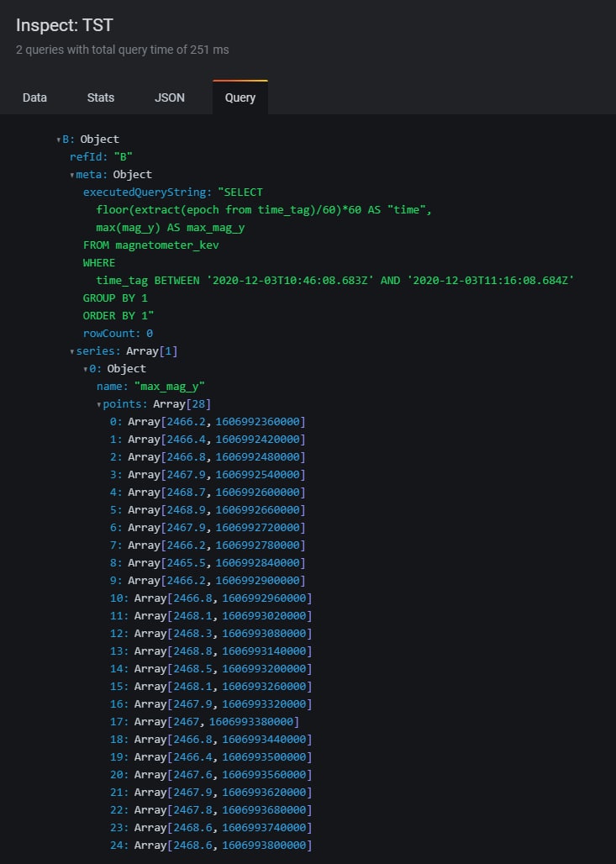
Task: Select point 5 with value 2468.9
Action: 187,509
